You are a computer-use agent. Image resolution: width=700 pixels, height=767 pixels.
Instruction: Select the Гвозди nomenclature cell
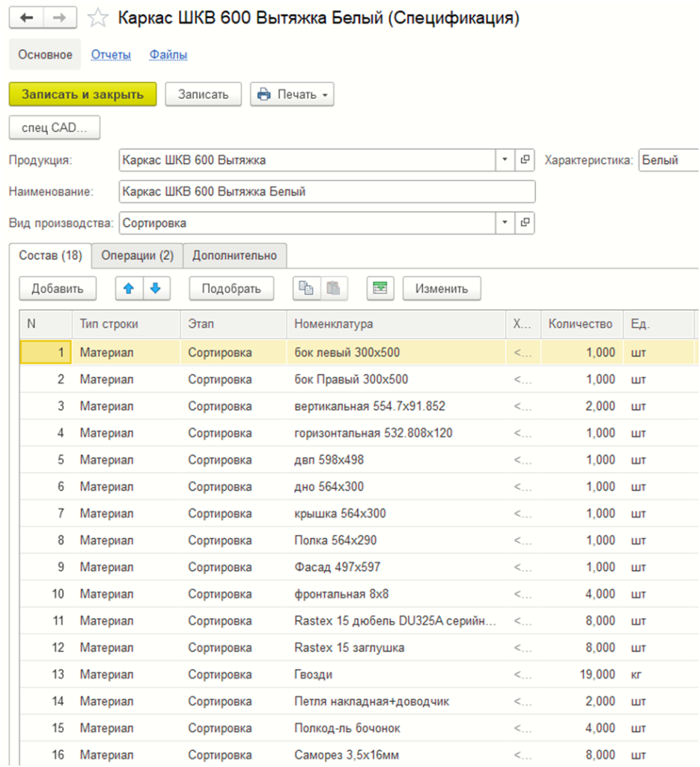(x=396, y=675)
